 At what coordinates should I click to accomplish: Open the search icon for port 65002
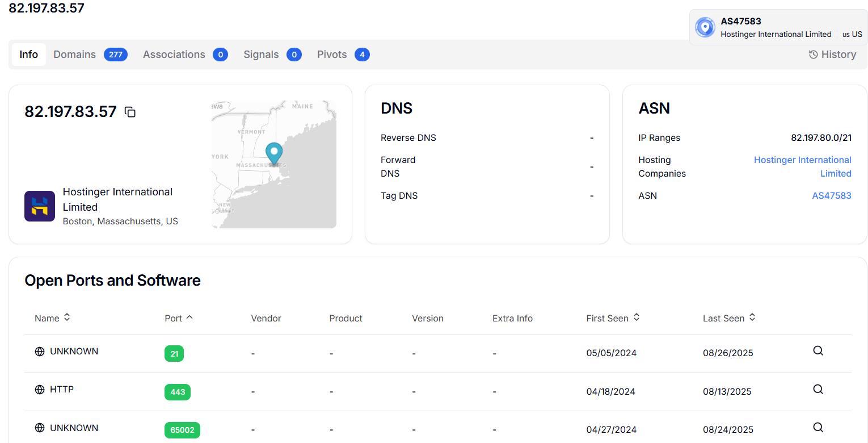818,428
